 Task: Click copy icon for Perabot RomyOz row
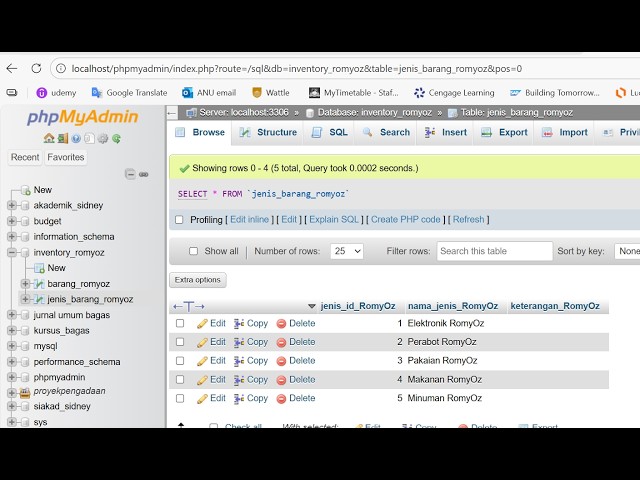(239, 342)
